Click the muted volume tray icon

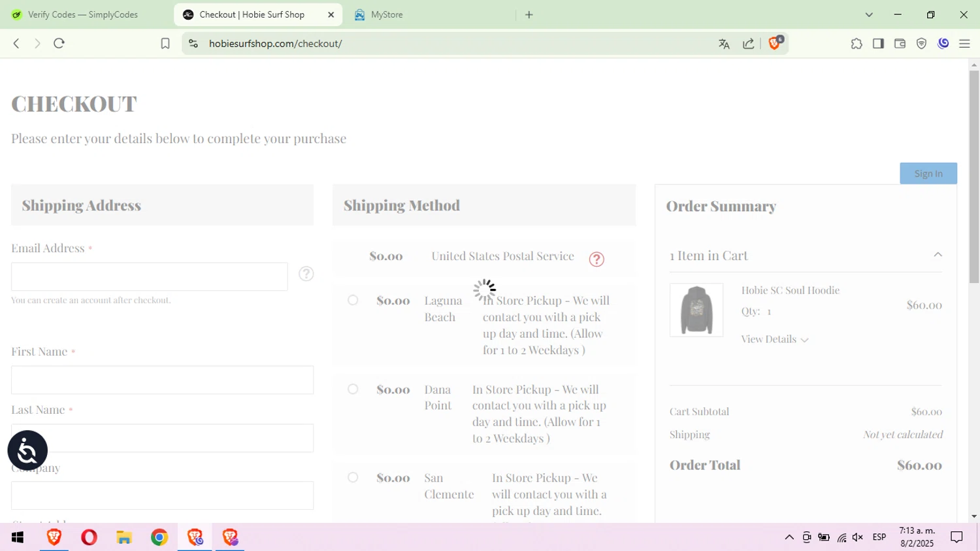(x=858, y=537)
